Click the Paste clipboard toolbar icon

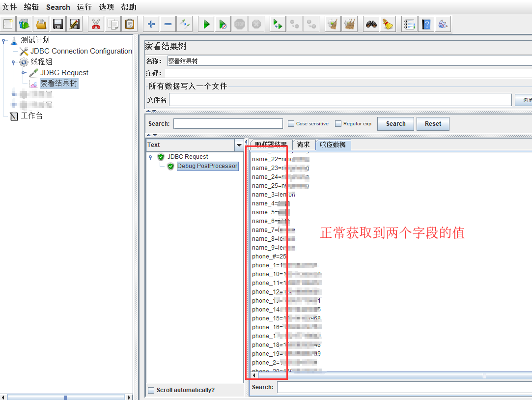coord(130,24)
